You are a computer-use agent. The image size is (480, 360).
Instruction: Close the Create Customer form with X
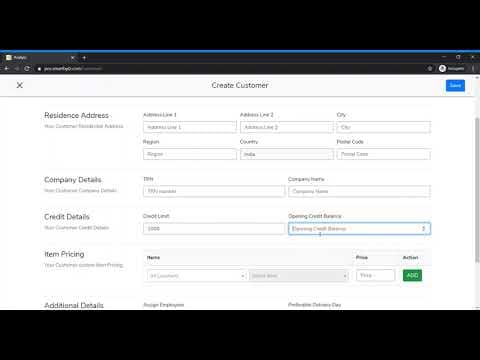pyautogui.click(x=20, y=85)
